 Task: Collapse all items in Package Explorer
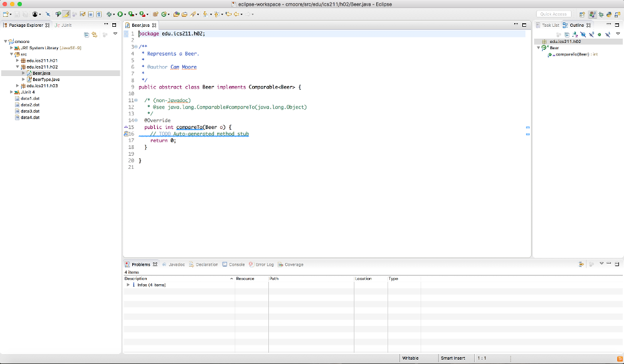pos(87,34)
